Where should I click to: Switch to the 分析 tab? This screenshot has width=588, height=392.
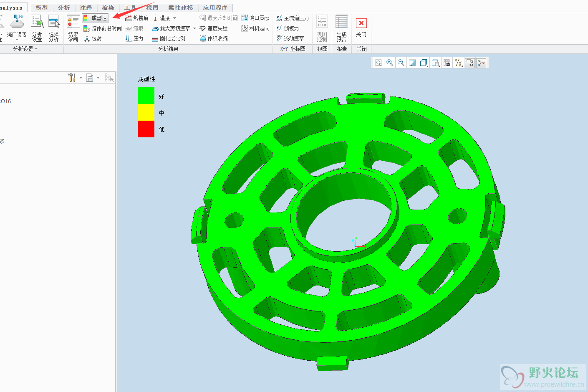point(64,8)
